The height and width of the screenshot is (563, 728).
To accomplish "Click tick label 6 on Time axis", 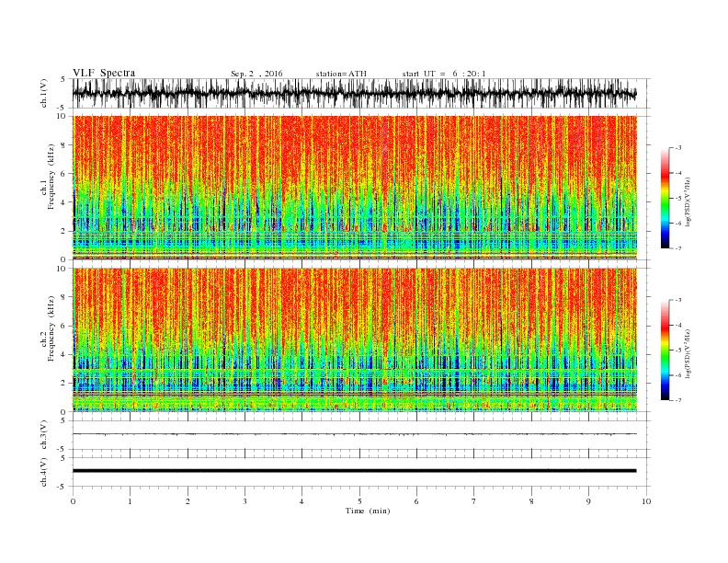I will coord(417,501).
